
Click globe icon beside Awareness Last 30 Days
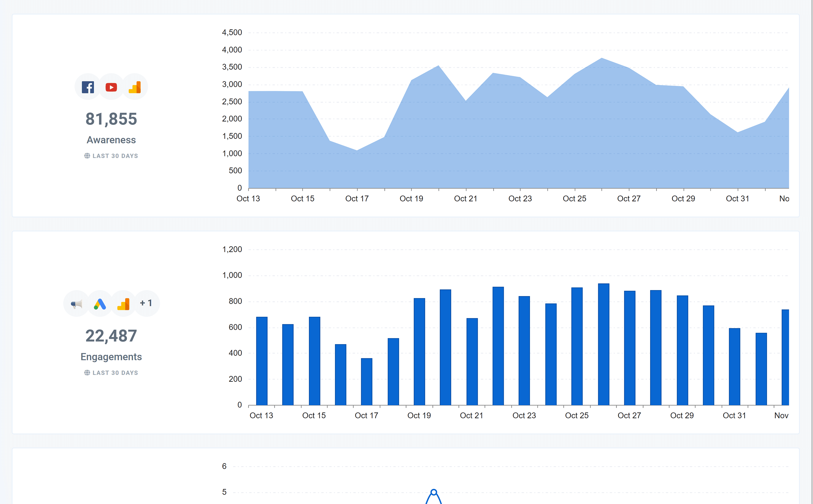coord(87,156)
